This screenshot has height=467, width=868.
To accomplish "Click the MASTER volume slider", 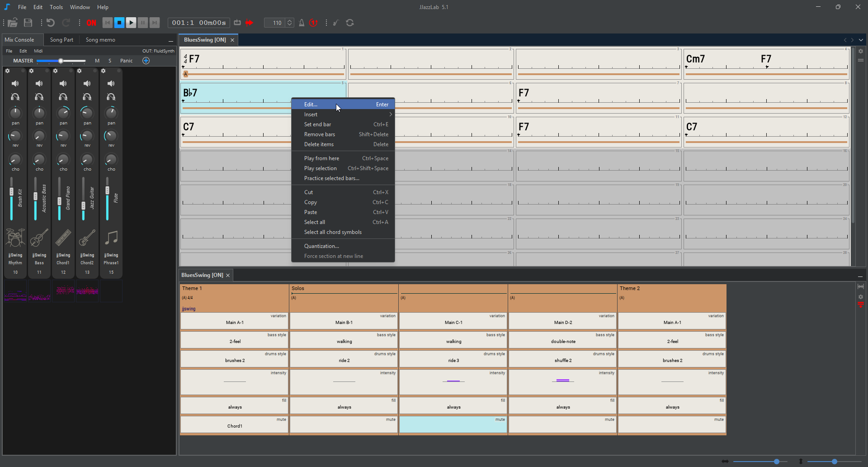I will (61, 61).
